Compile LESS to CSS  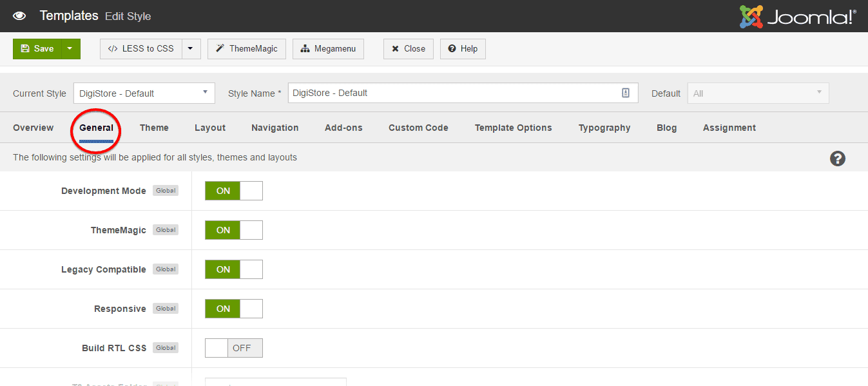(141, 49)
